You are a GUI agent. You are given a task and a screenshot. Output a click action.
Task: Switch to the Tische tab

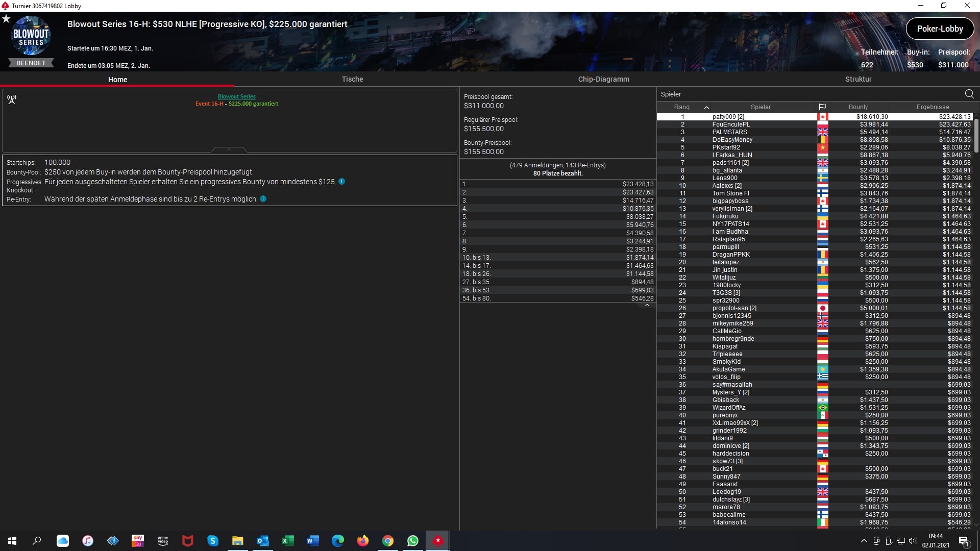pos(352,79)
